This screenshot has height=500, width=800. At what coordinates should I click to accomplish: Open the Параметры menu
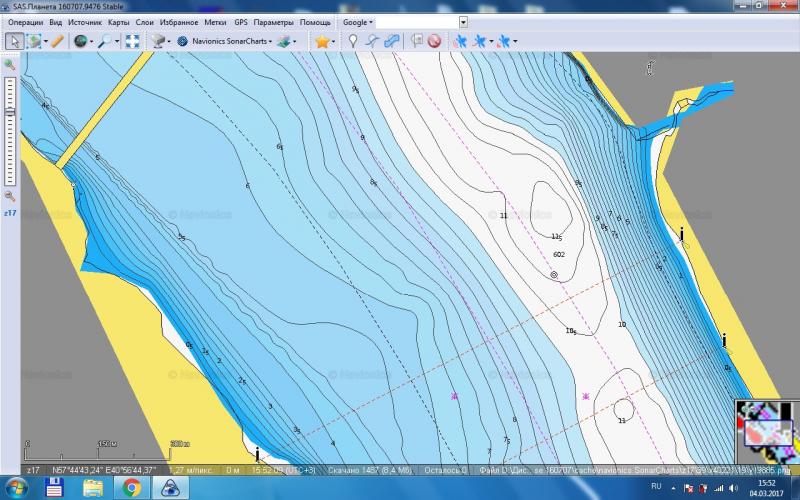(x=273, y=21)
